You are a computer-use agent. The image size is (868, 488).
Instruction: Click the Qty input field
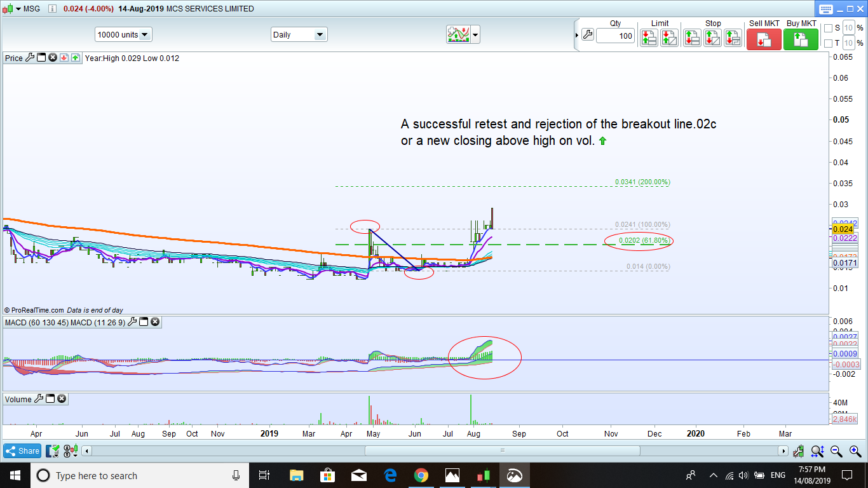pyautogui.click(x=616, y=36)
